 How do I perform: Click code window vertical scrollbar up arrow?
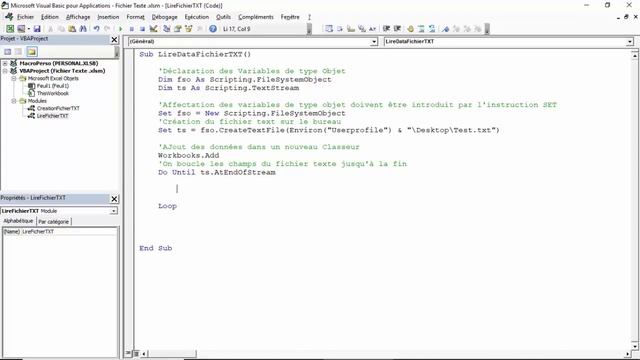coord(635,55)
